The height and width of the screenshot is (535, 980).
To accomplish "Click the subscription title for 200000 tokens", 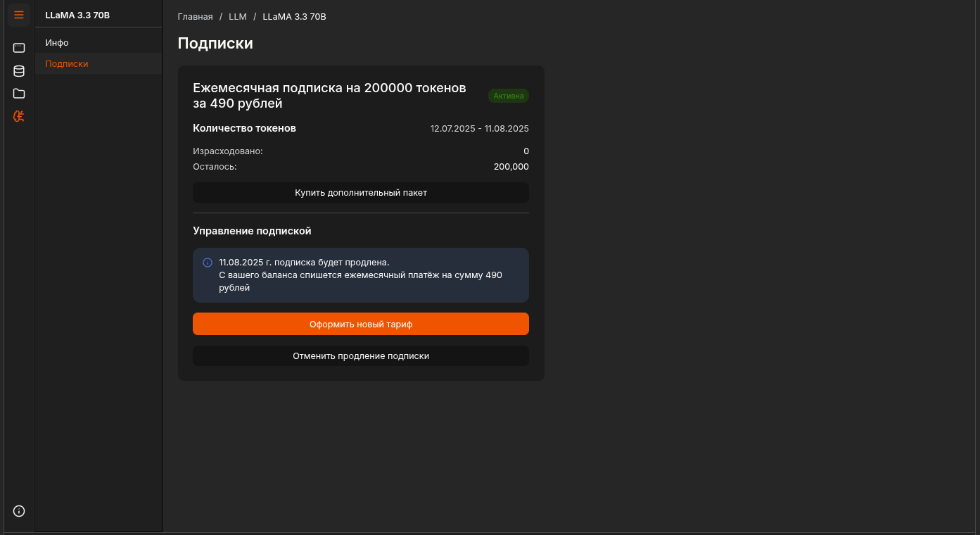I will 330,96.
